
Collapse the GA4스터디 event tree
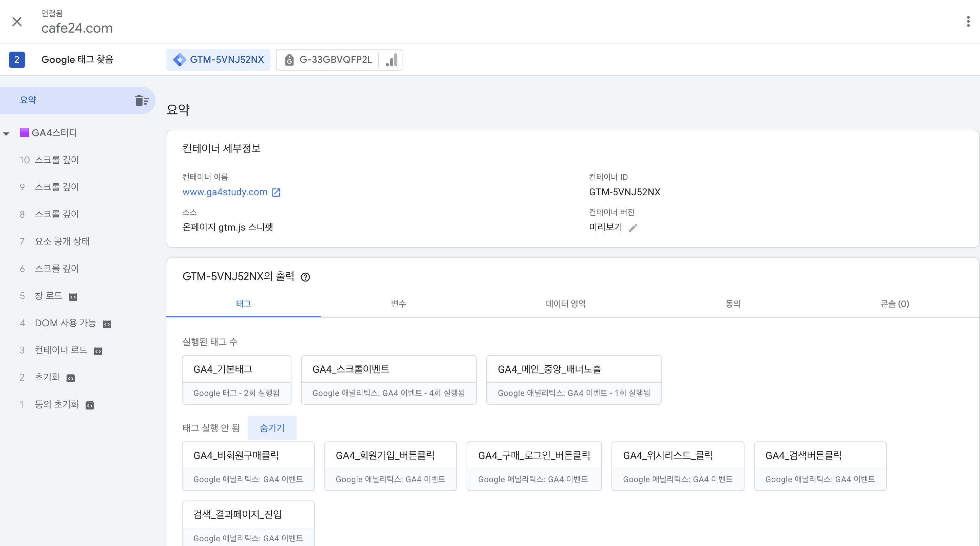click(6, 134)
